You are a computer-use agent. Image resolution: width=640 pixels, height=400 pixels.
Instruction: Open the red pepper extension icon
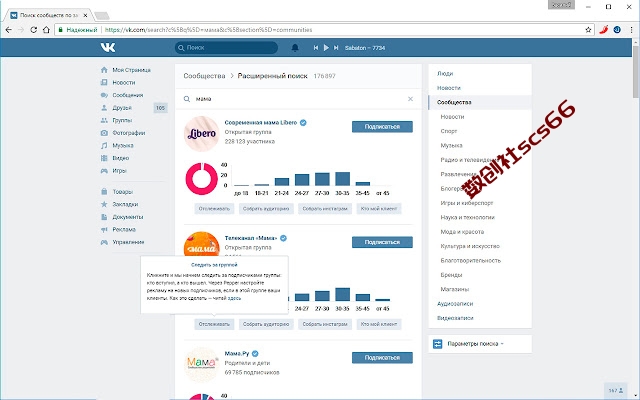(x=604, y=29)
